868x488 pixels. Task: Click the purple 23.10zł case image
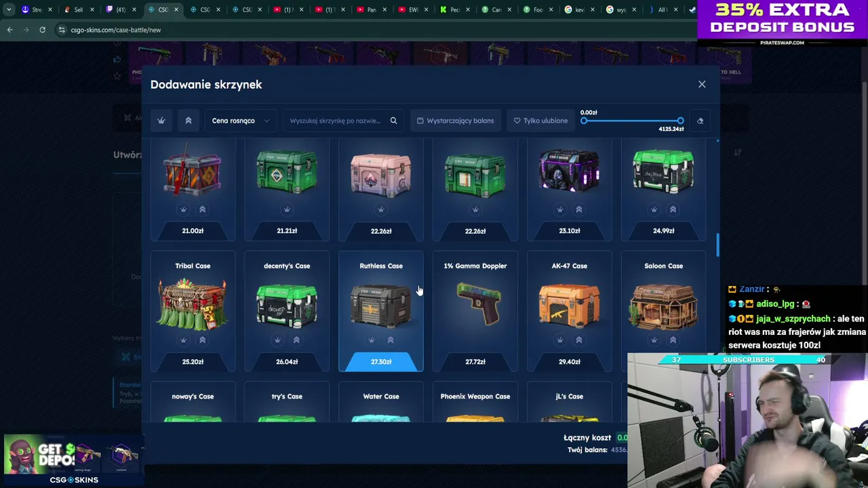tap(570, 172)
